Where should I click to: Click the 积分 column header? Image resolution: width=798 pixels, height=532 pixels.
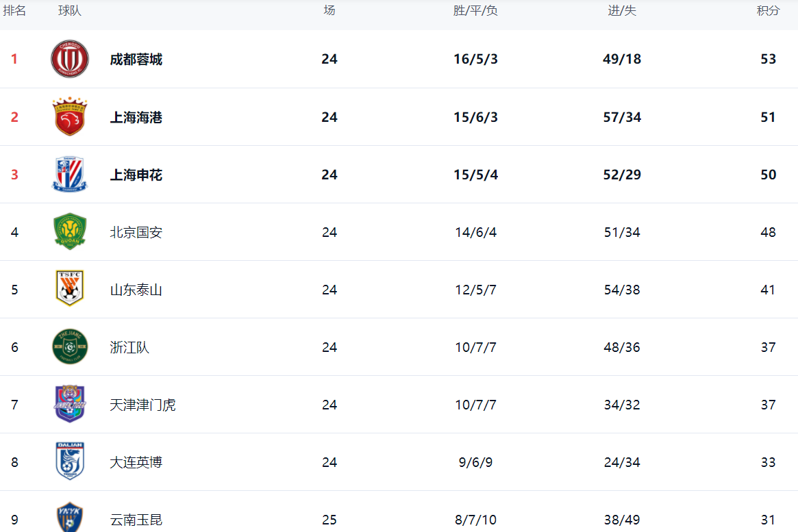(x=768, y=11)
